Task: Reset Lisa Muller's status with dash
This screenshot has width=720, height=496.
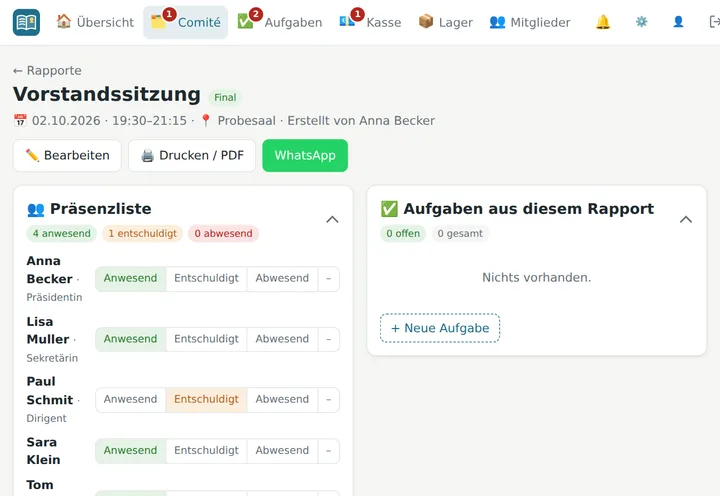Action: [329, 339]
